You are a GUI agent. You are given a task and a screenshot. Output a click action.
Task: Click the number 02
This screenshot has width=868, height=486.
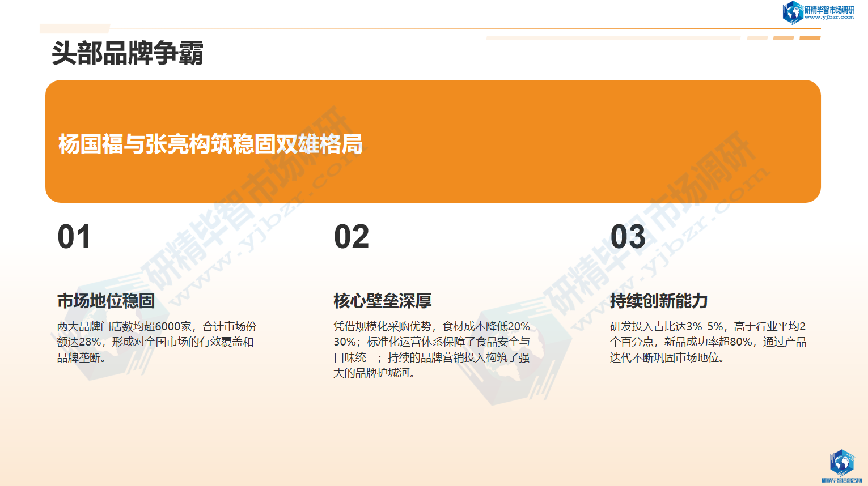tap(352, 237)
